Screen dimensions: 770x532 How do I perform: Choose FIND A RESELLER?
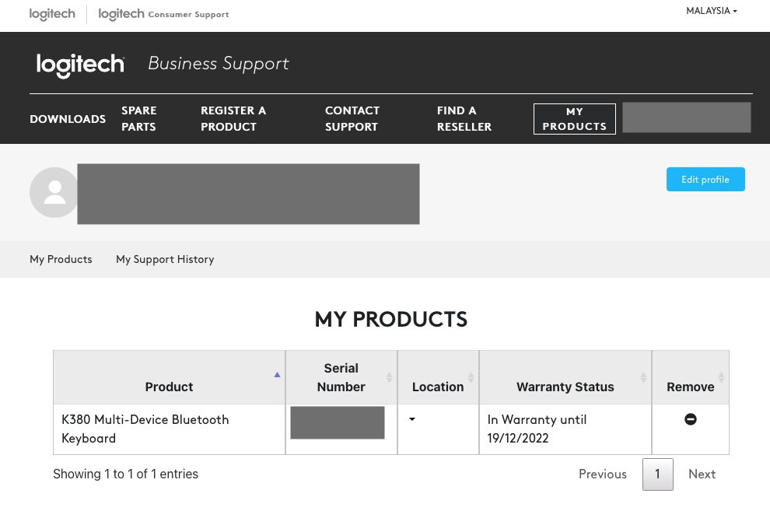[464, 118]
